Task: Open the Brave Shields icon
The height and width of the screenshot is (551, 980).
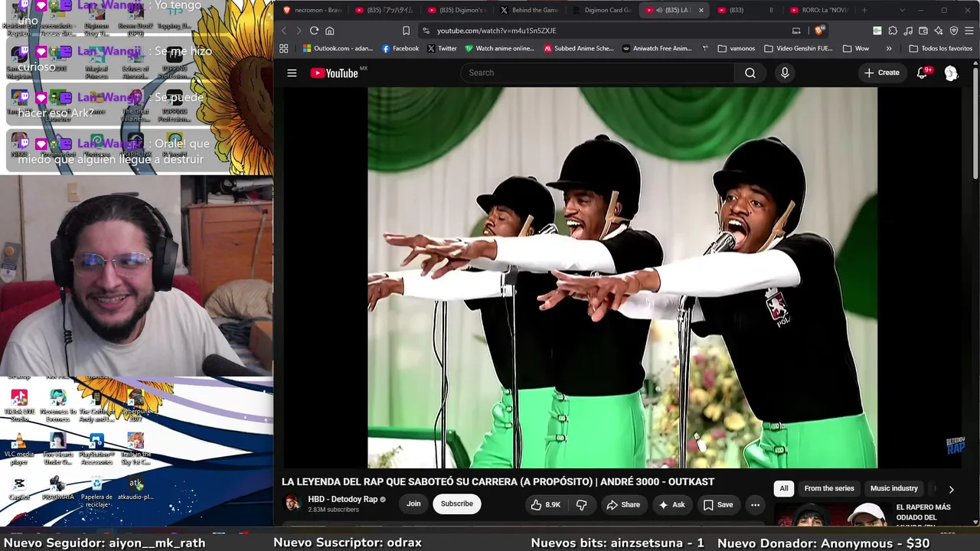Action: point(818,31)
